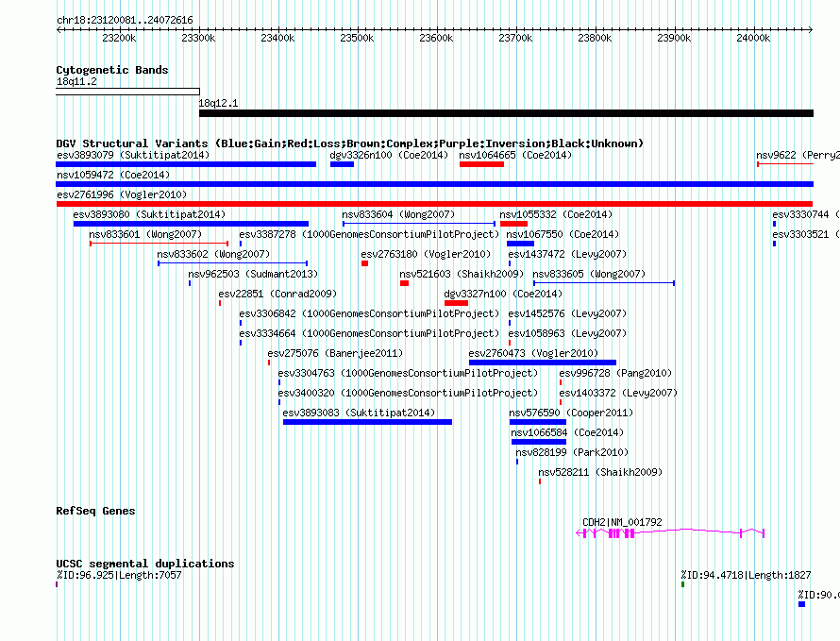This screenshot has height=641, width=840.
Task: Click the CDH2|NM_001792 gene glyph
Action: (670, 532)
